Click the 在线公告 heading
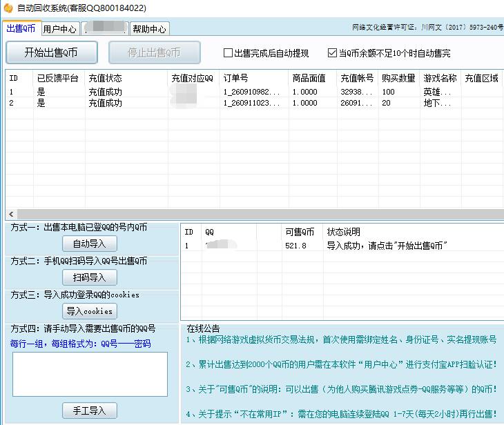504x425 pixels. (x=203, y=328)
